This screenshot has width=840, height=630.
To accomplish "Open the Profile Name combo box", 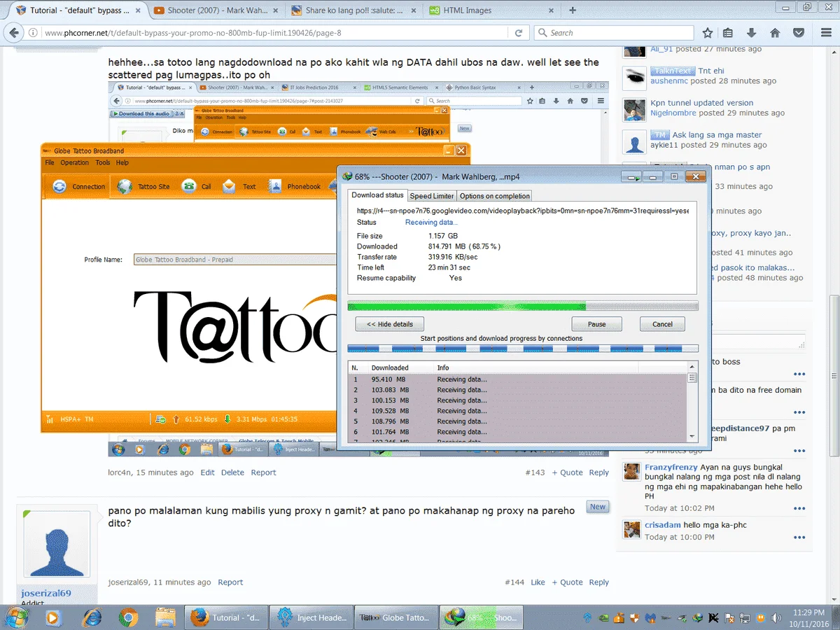I will coord(235,260).
